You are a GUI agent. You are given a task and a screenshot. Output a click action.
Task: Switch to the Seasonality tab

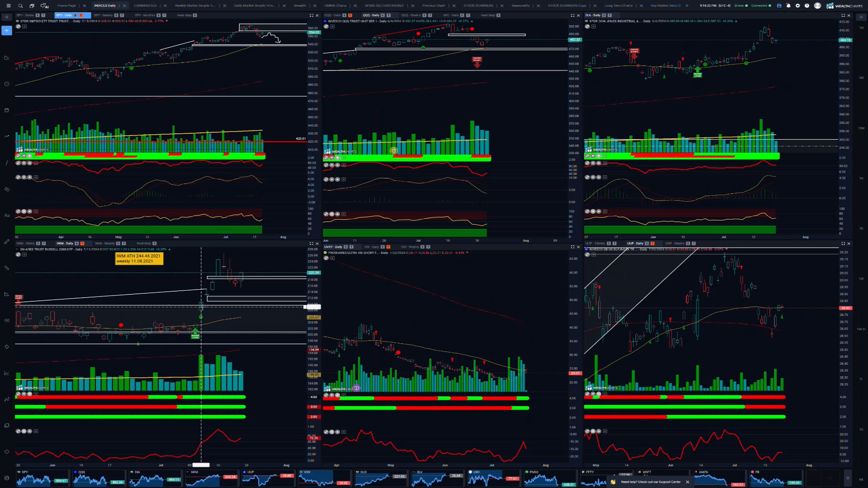click(x=520, y=6)
